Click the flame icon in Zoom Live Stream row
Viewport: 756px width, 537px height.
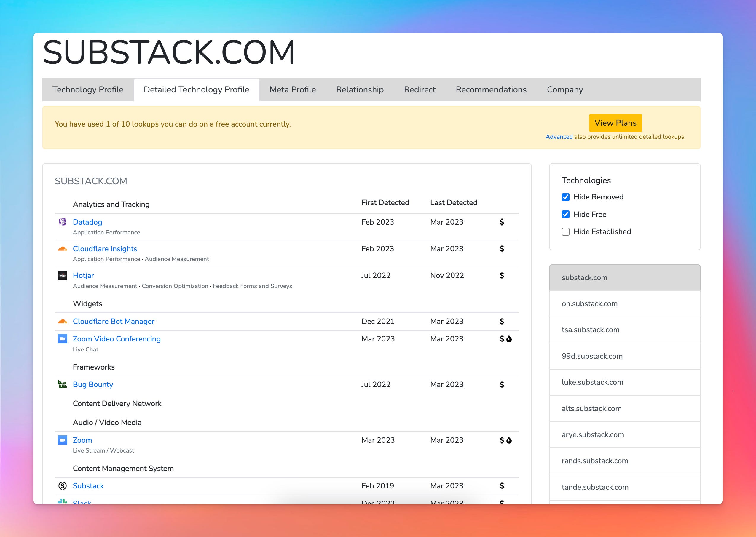coord(509,440)
